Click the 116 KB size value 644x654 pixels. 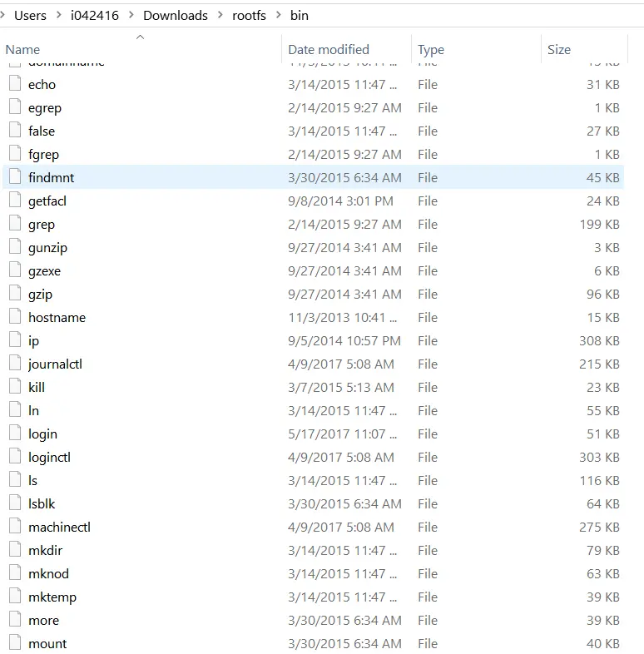[599, 480]
